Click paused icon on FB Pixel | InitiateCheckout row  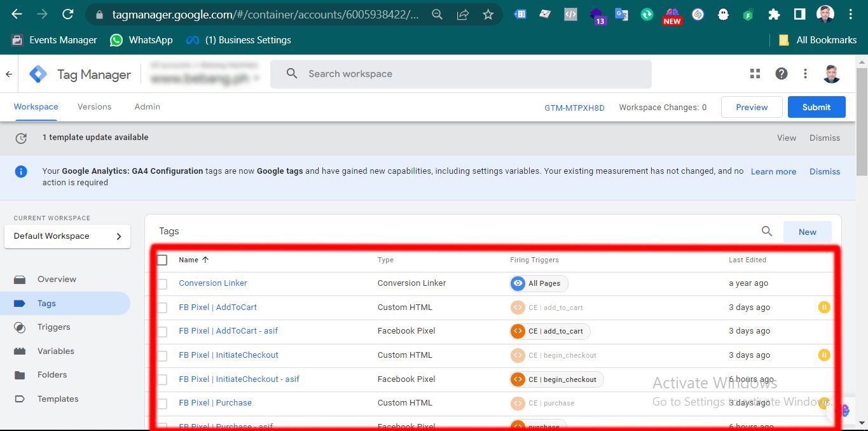point(824,355)
